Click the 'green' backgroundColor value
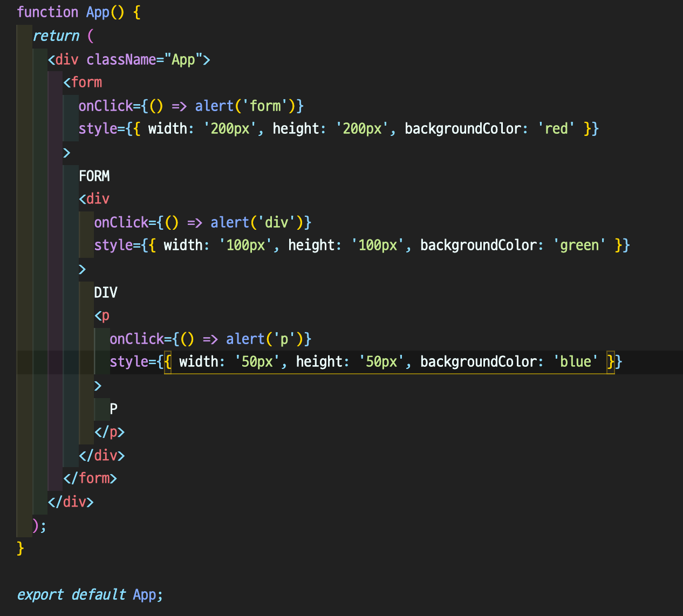 (x=579, y=245)
